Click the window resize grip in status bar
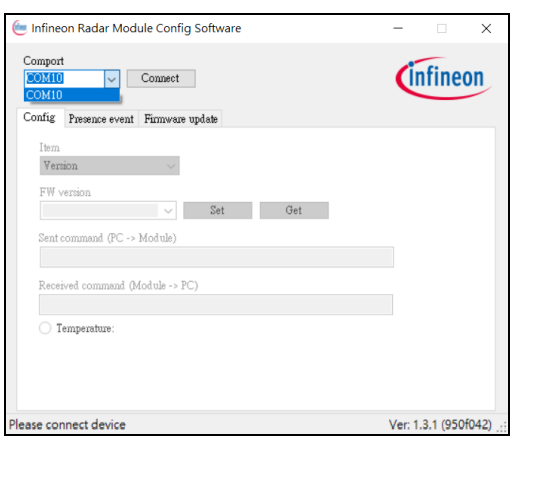 (x=502, y=428)
